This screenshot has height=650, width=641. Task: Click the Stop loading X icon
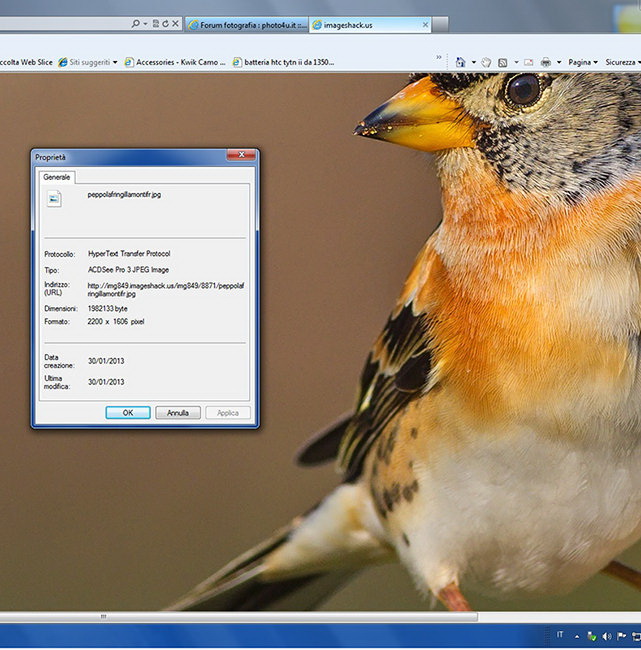click(175, 24)
